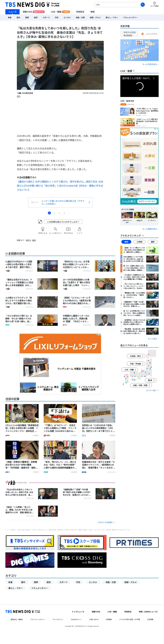
Task: Click the TBS NEWS DIG header logo
Action: 32,4
